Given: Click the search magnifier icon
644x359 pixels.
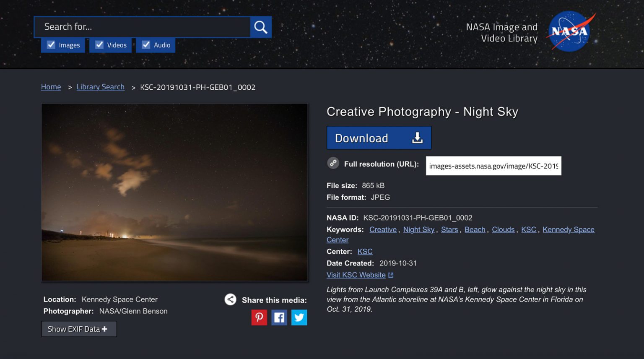Looking at the screenshot, I should pos(260,26).
